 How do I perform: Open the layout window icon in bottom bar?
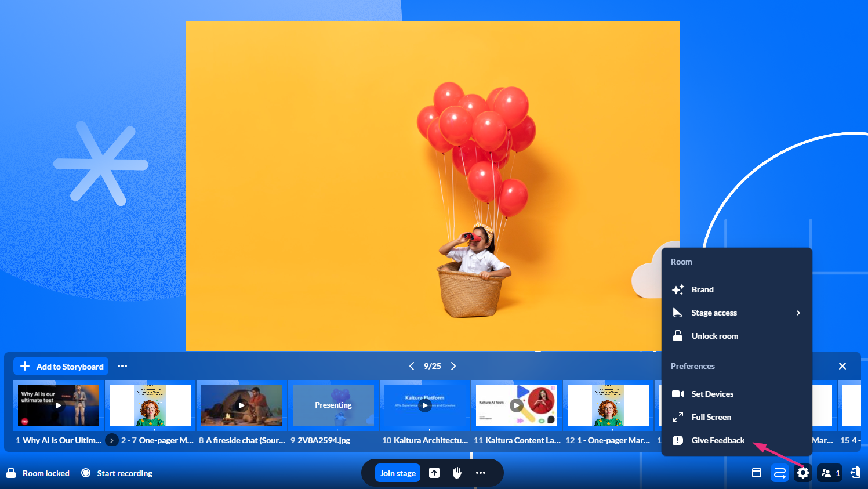pyautogui.click(x=757, y=473)
